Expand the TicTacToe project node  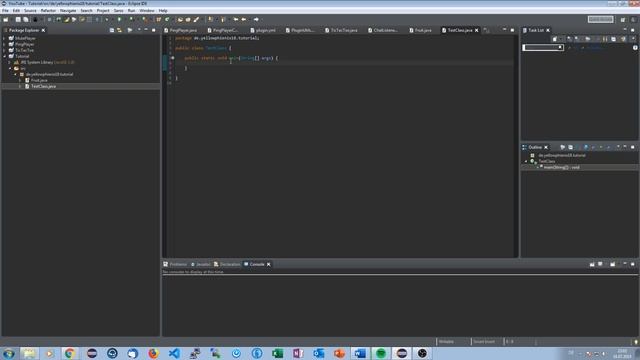[x=4, y=50]
